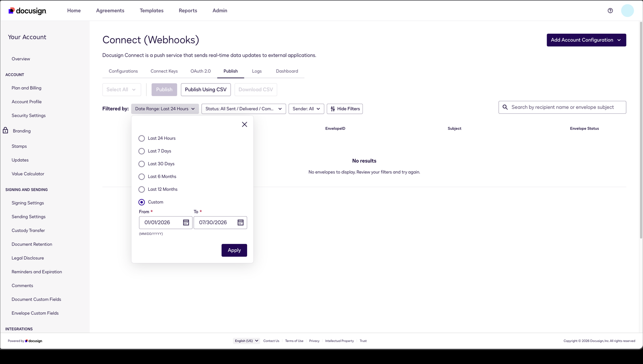The width and height of the screenshot is (643, 364).
Task: Click the Hide Filters sliders icon
Action: 333,109
